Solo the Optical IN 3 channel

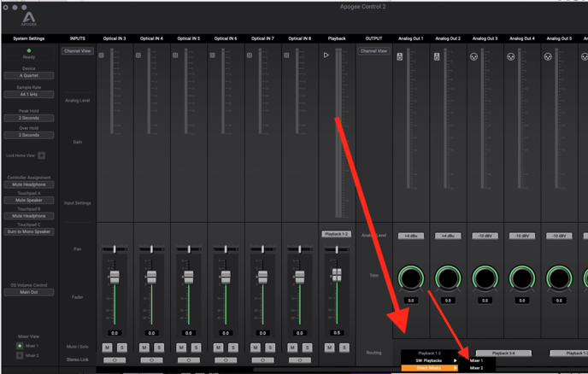[x=122, y=348]
